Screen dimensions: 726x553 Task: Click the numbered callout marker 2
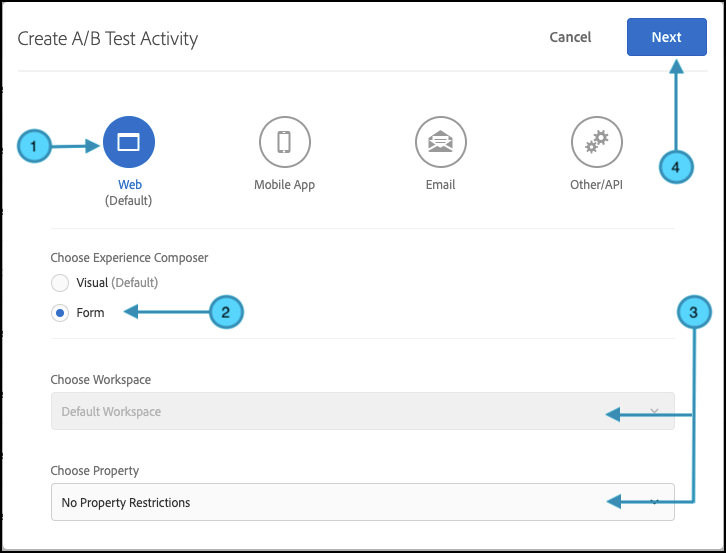(x=226, y=312)
